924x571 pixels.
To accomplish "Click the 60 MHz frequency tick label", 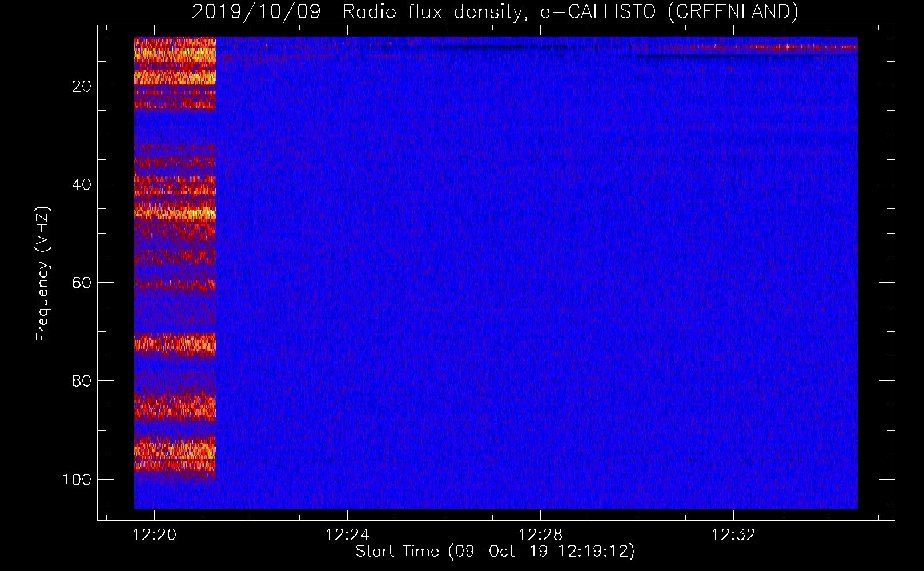I will pos(82,283).
